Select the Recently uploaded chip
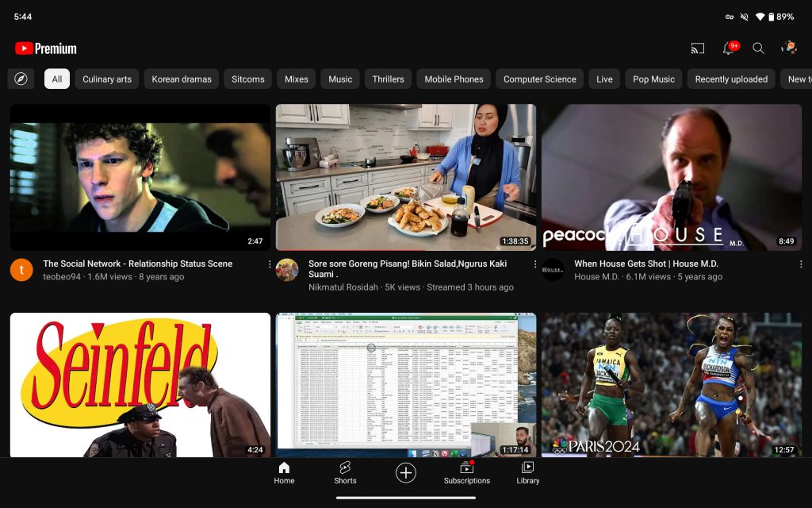The width and height of the screenshot is (812, 508). coord(731,79)
